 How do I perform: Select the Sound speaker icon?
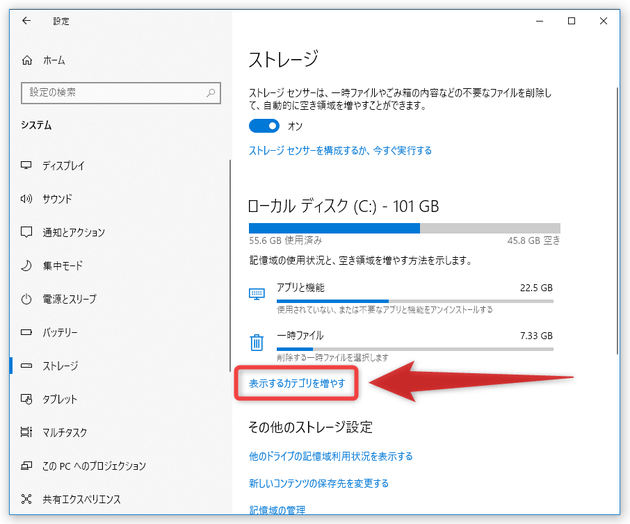pyautogui.click(x=26, y=199)
